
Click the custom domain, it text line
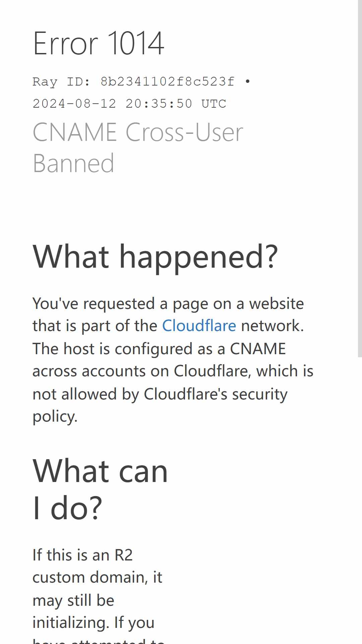tap(97, 577)
